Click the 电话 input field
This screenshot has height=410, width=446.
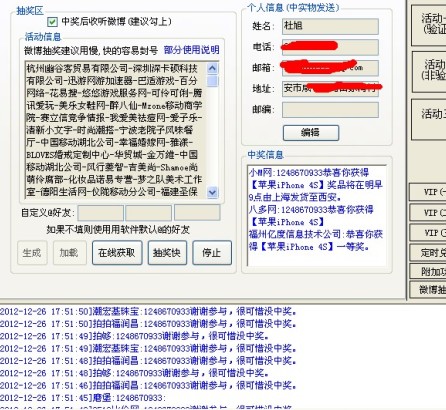[x=330, y=47]
